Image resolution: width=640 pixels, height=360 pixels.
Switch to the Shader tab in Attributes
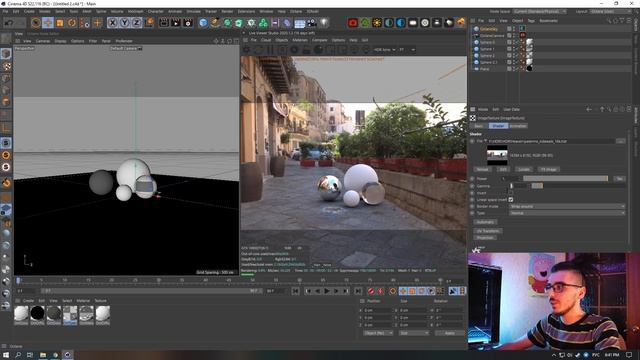pyautogui.click(x=498, y=126)
